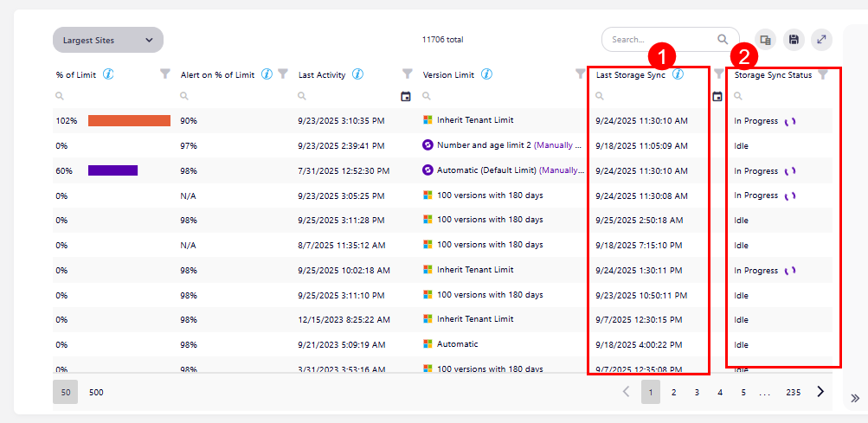The image size is (868, 423).
Task: Go to page 2
Action: click(673, 392)
